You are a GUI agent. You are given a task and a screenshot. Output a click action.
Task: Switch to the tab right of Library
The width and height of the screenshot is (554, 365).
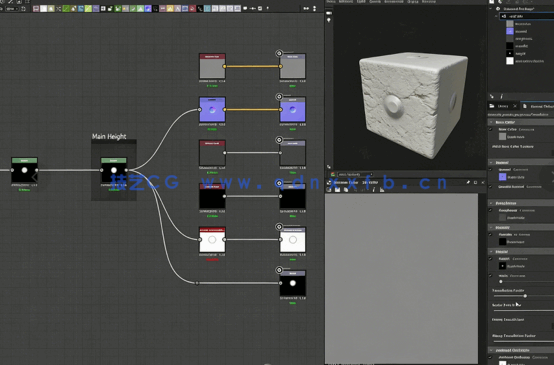tap(538, 106)
